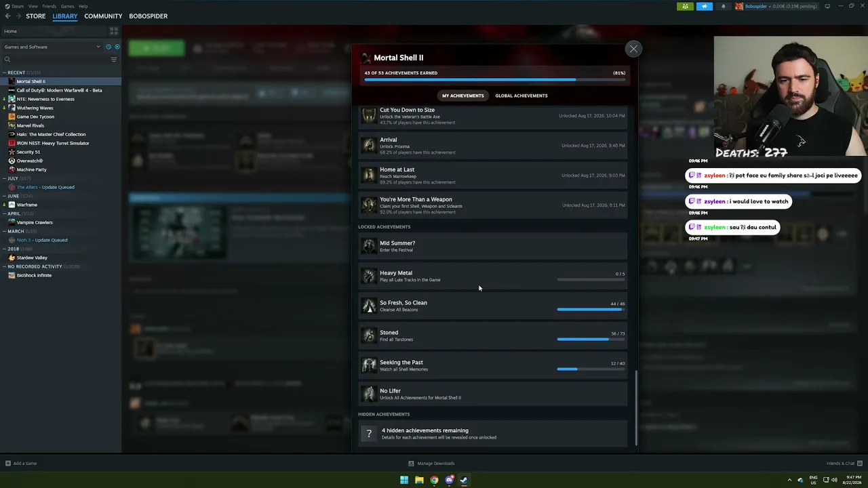Enter Big Picture mode via monitor icon
Image resolution: width=868 pixels, height=488 pixels.
pos(827,6)
